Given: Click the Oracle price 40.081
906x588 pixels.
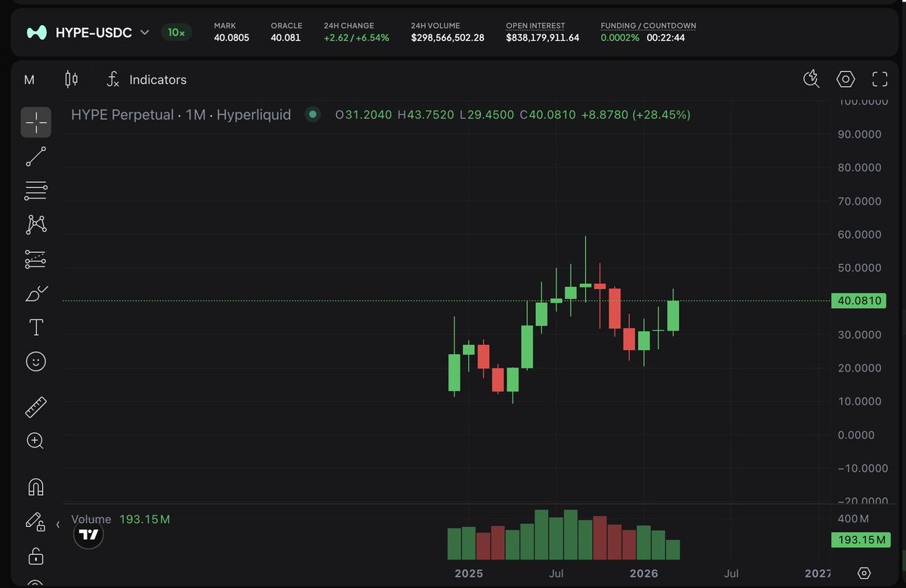Looking at the screenshot, I should pyautogui.click(x=286, y=37).
